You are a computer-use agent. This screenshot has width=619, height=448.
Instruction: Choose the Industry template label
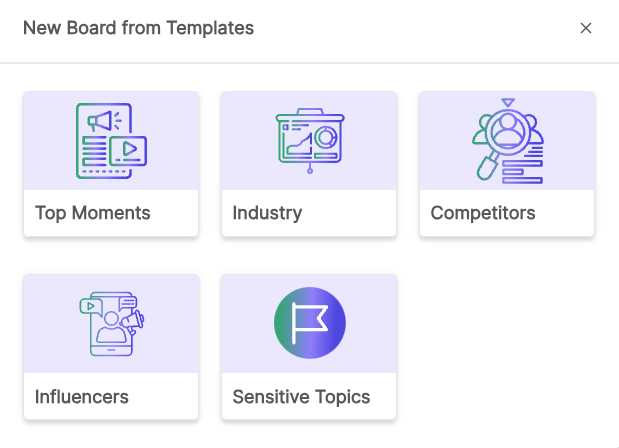(x=267, y=213)
